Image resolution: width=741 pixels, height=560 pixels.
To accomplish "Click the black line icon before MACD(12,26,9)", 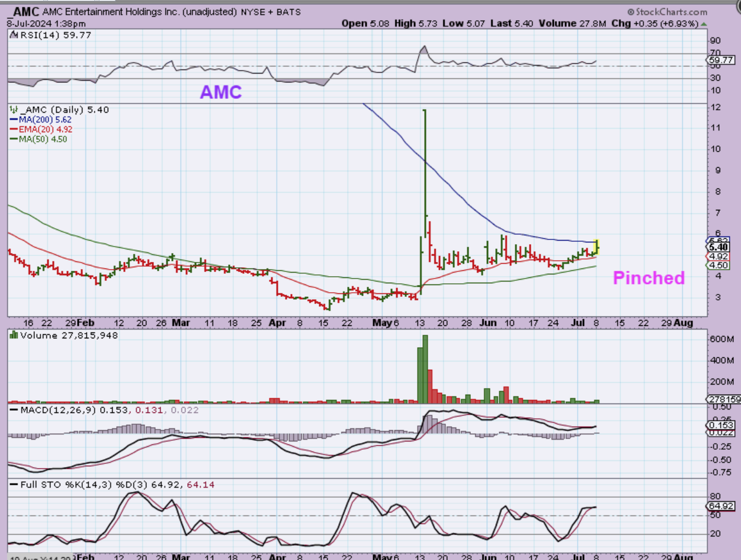I will pyautogui.click(x=12, y=410).
